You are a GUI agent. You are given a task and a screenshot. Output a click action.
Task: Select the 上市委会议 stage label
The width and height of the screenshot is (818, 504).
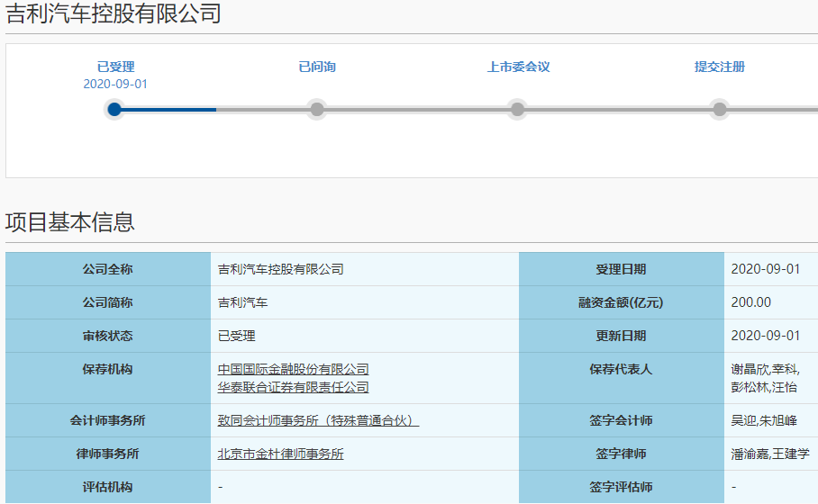point(518,67)
